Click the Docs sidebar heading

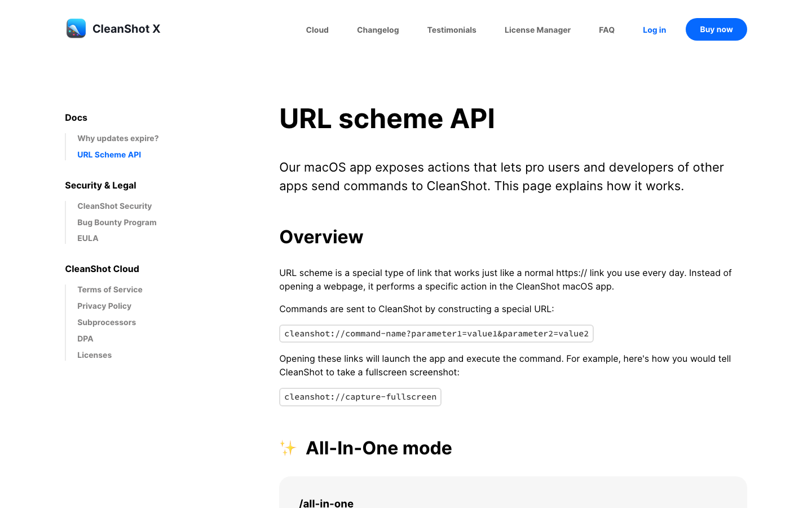(x=76, y=117)
